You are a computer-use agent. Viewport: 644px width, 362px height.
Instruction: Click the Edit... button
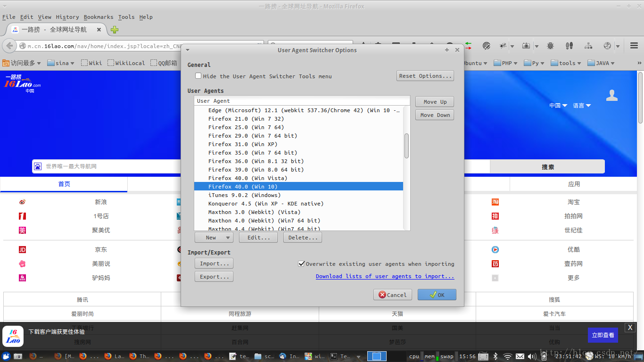(x=259, y=238)
